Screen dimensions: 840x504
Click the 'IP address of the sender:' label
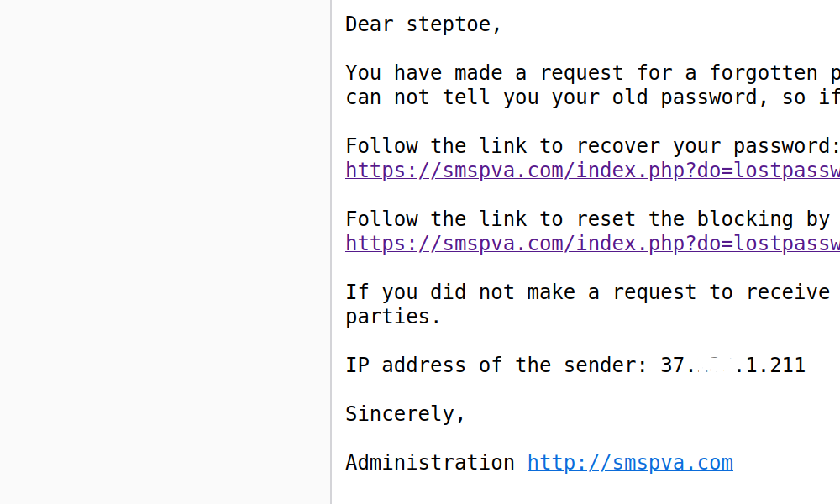coord(496,365)
